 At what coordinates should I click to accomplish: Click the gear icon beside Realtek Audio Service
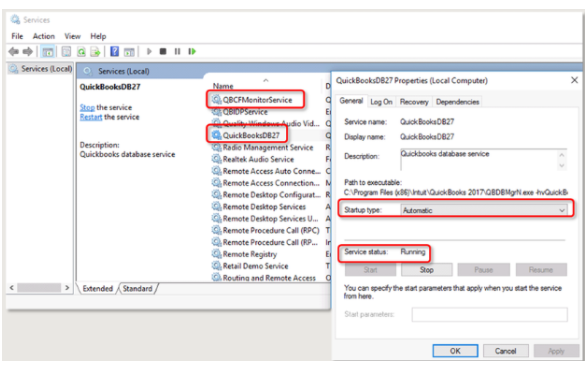point(216,159)
